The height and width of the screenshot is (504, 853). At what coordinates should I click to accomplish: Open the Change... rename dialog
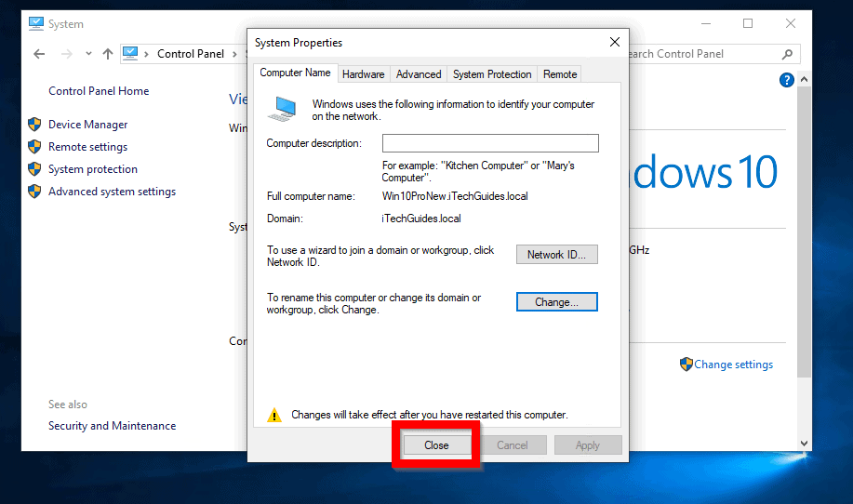click(556, 301)
